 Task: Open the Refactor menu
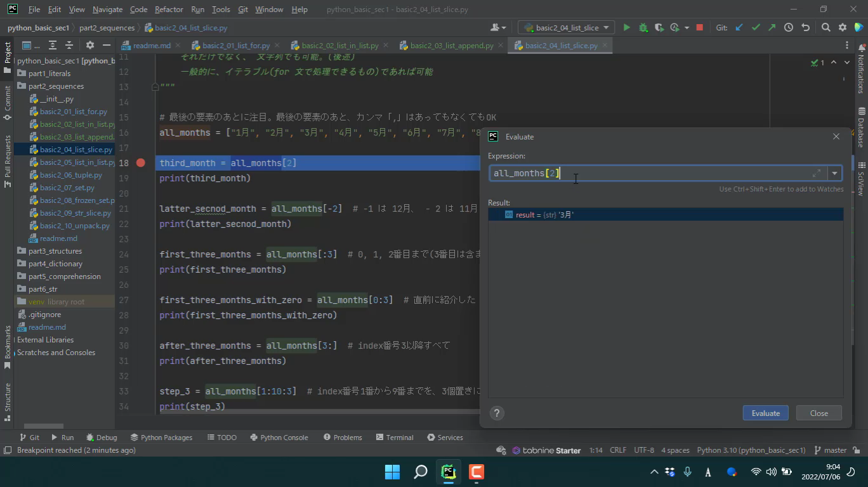[168, 10]
